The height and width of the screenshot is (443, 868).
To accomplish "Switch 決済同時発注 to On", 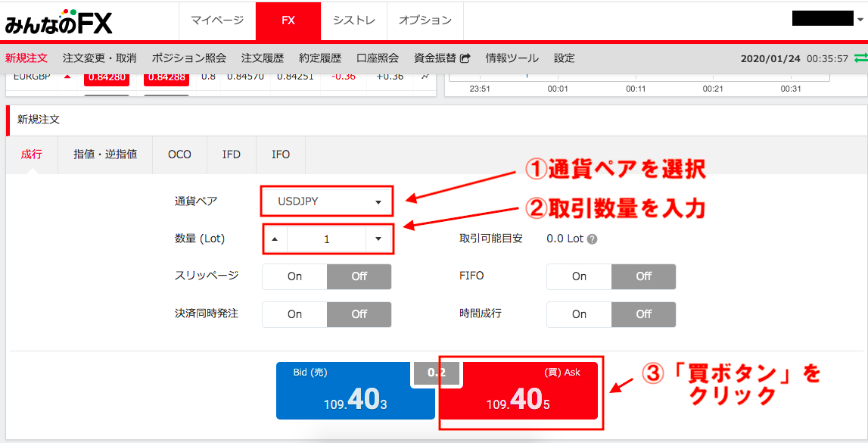I will point(294,314).
